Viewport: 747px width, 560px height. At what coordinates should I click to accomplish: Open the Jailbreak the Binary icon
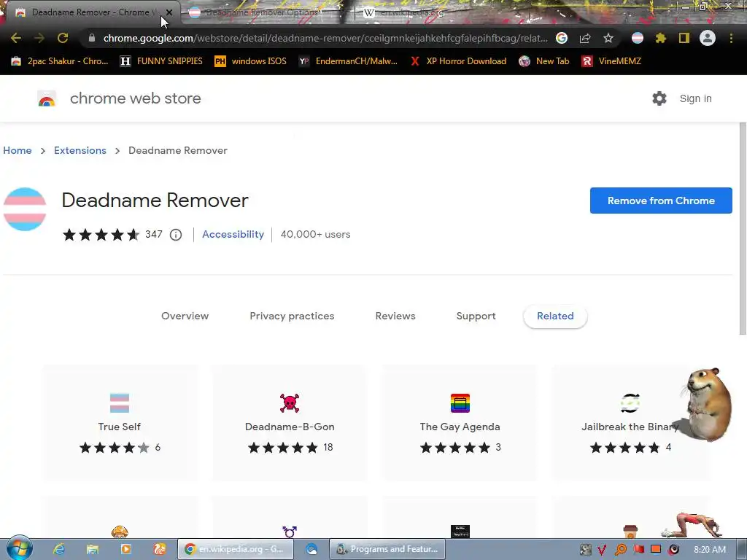[630, 402]
